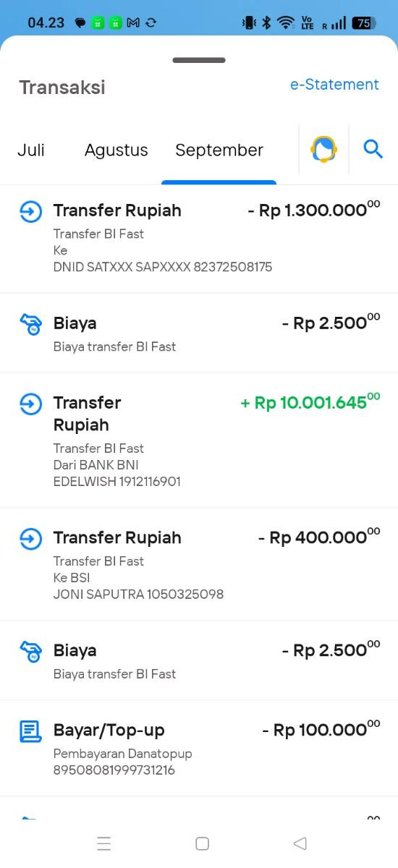Open the Rp 400.000 transfer to BSI
This screenshot has width=398, height=868.
[199, 564]
